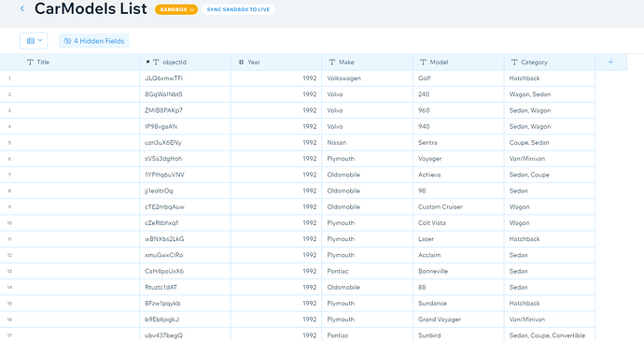This screenshot has width=644, height=341.
Task: Open the table layout view icon
Action: tap(31, 41)
